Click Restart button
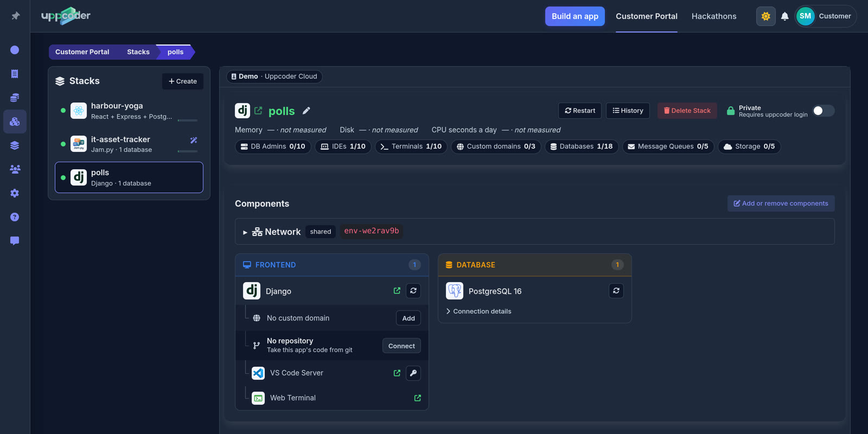The image size is (868, 434). (580, 111)
